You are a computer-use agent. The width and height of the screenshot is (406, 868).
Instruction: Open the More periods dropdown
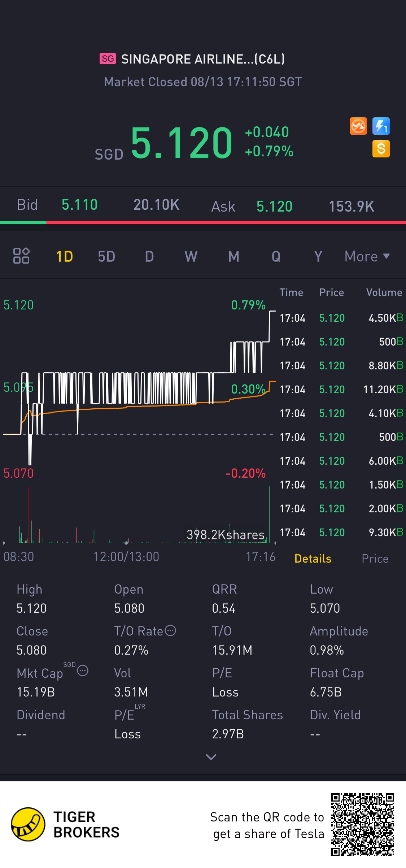[x=367, y=257]
